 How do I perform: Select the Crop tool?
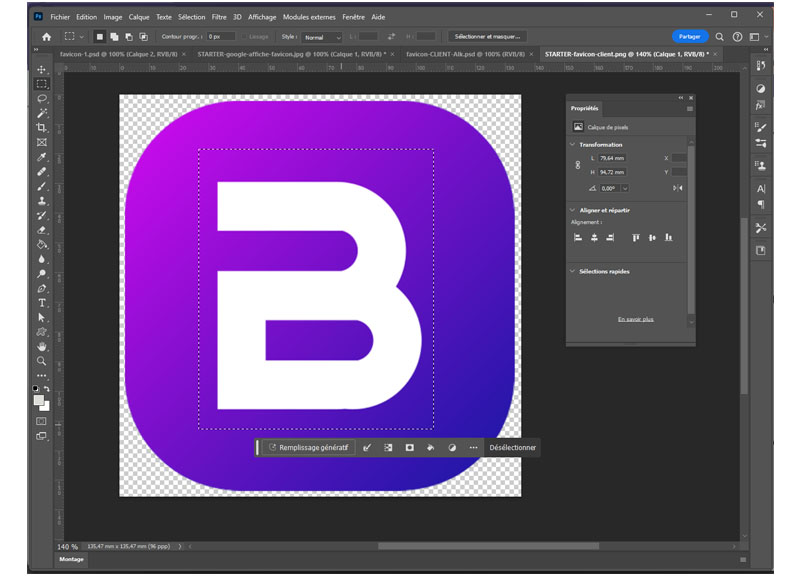[42, 128]
